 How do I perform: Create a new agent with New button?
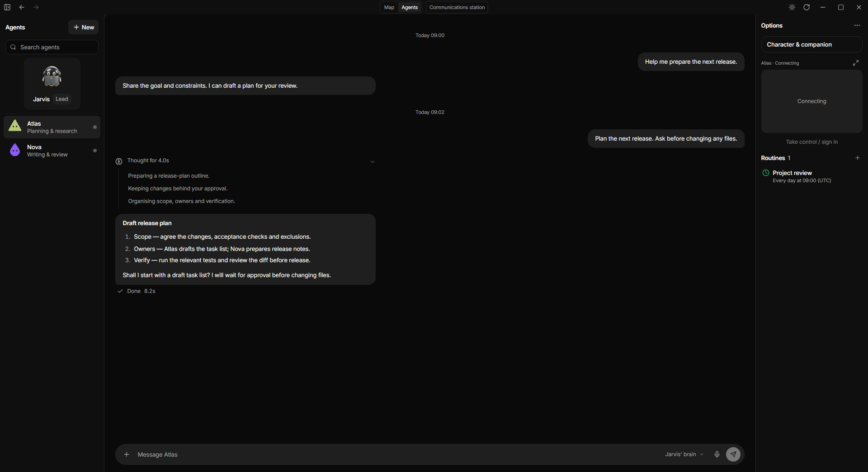click(x=84, y=27)
